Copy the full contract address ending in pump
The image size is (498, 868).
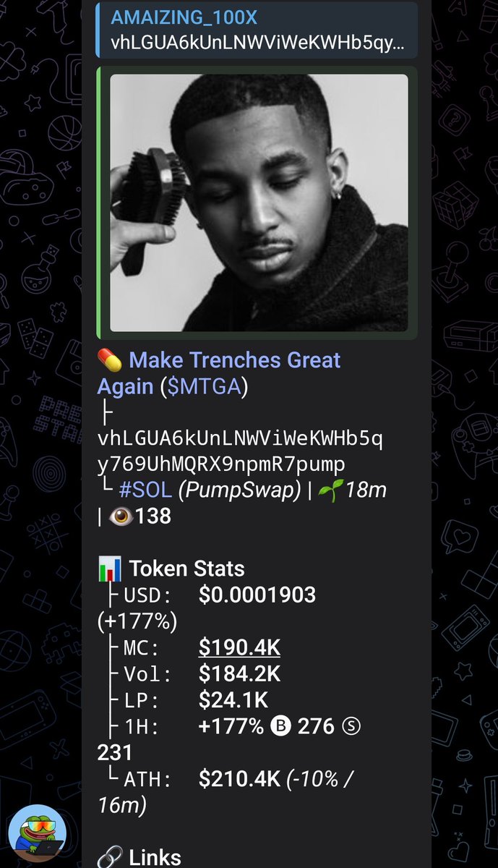[x=241, y=451]
